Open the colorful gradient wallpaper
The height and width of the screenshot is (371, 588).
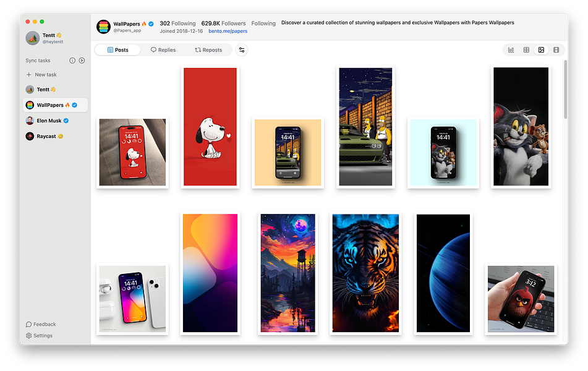tap(210, 273)
